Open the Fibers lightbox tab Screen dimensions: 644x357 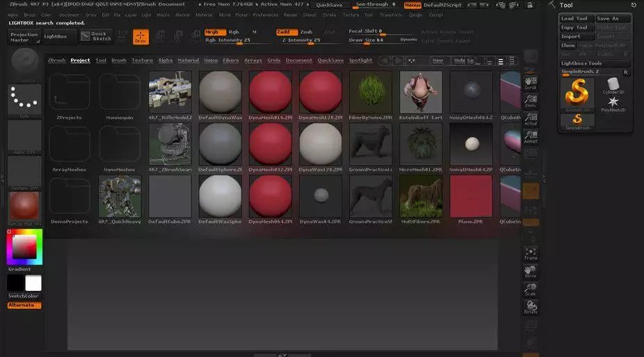230,61
